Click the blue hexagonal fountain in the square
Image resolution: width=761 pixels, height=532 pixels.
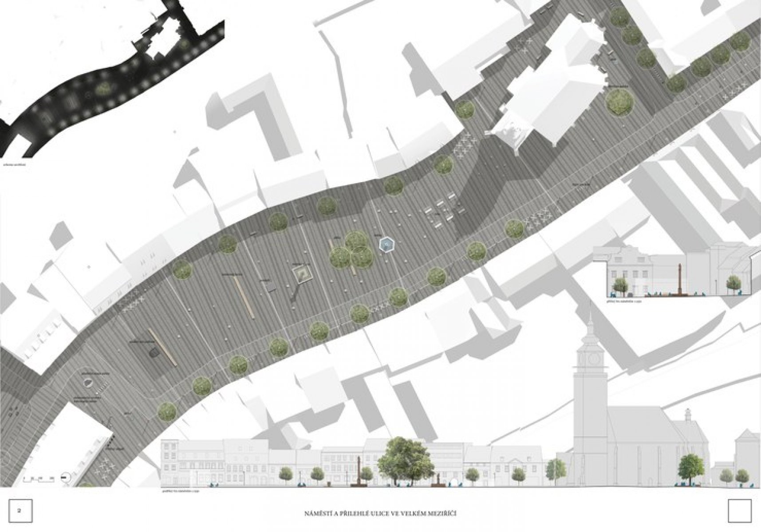(386, 245)
